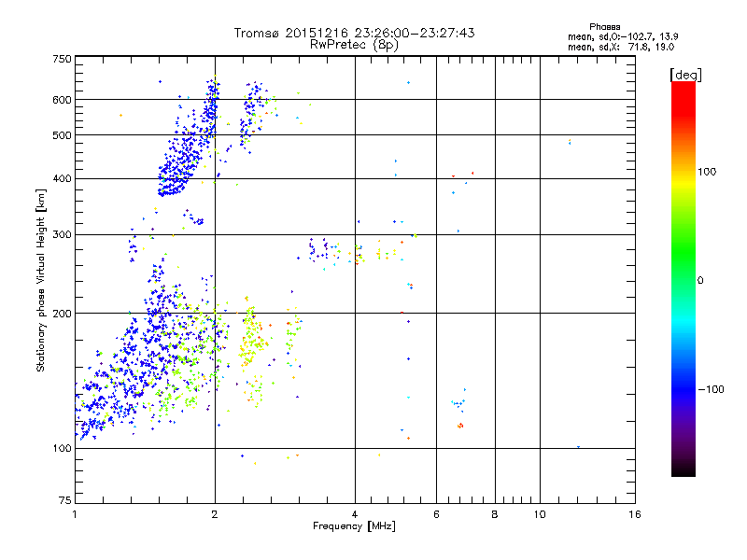Viewport: 747px width, 560px height.
Task: Click the red-orange point cluster near 6.8 MHz, 110 km
Action: 460,426
